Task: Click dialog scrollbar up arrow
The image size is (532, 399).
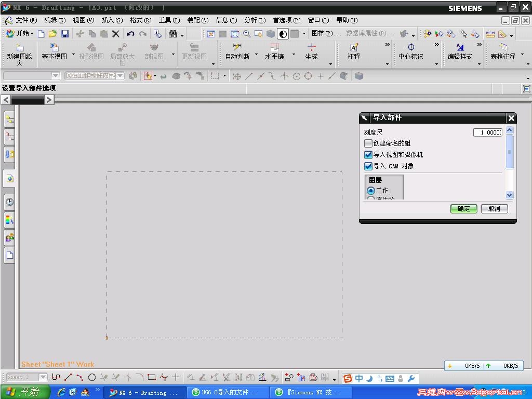Action: pyautogui.click(x=509, y=130)
